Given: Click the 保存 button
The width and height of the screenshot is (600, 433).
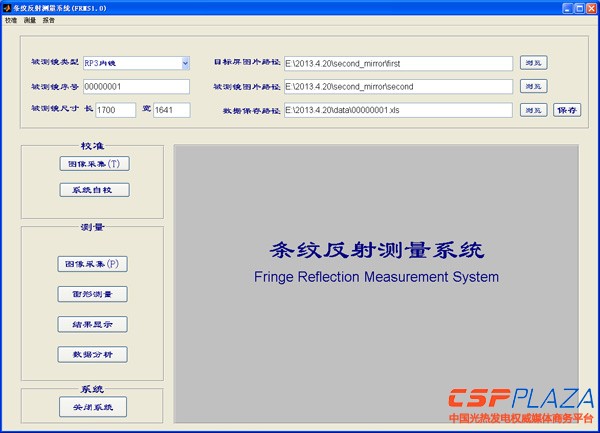Looking at the screenshot, I should pyautogui.click(x=566, y=110).
